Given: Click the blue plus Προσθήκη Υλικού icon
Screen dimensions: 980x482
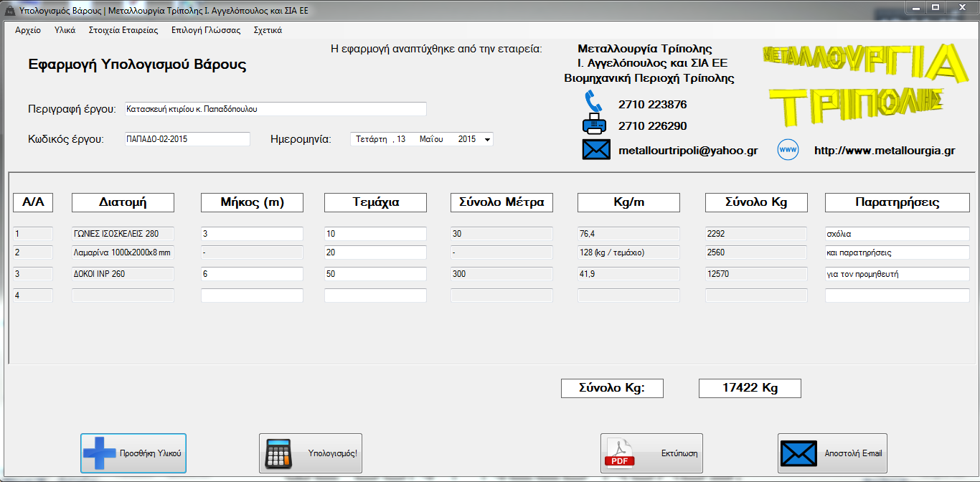Looking at the screenshot, I should click(x=99, y=453).
